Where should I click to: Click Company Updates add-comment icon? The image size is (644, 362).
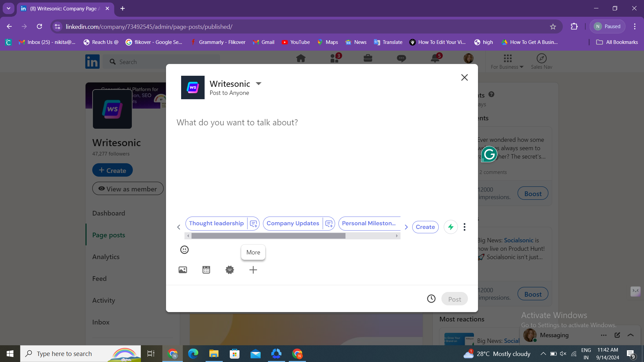pos(329,224)
